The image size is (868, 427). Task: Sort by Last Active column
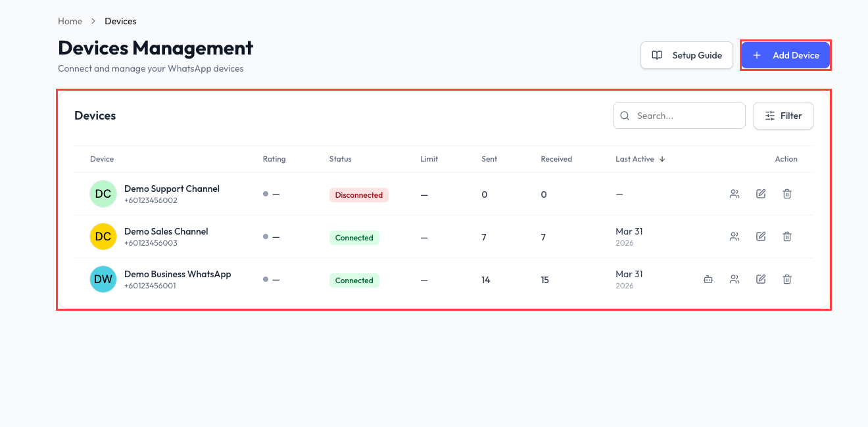coord(640,159)
